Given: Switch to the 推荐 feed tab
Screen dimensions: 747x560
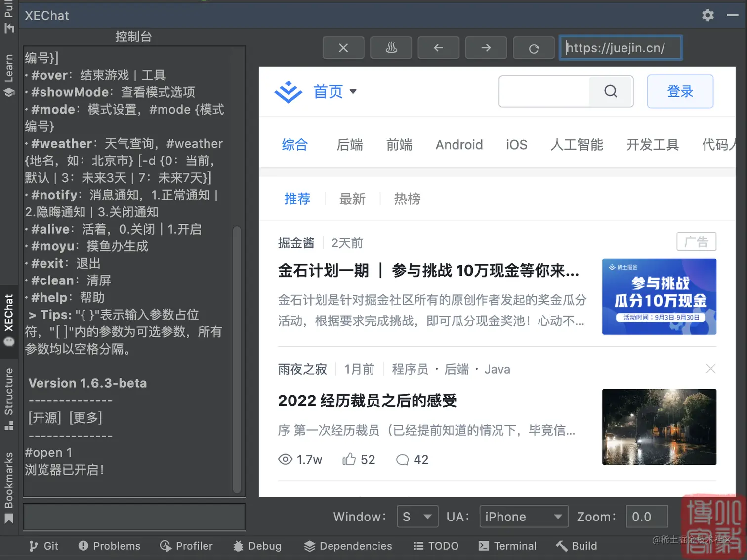Looking at the screenshot, I should click(297, 199).
